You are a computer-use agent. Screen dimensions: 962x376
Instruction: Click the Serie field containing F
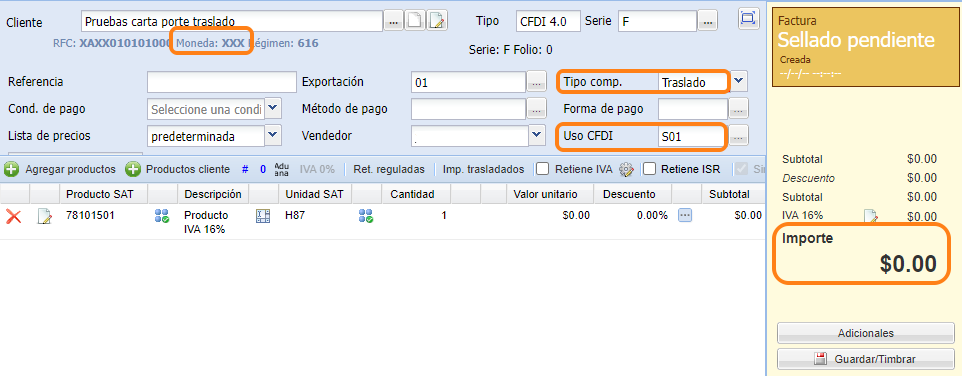point(657,21)
